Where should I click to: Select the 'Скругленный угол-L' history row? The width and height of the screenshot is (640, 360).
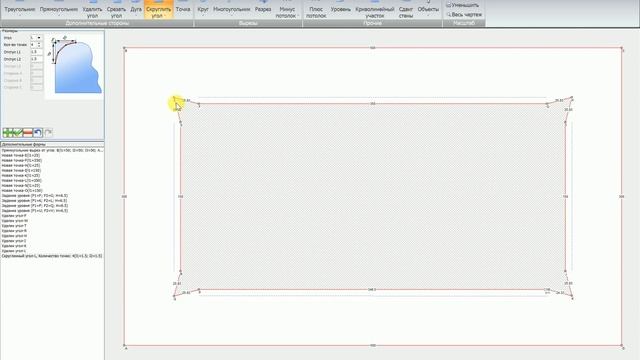click(52, 256)
